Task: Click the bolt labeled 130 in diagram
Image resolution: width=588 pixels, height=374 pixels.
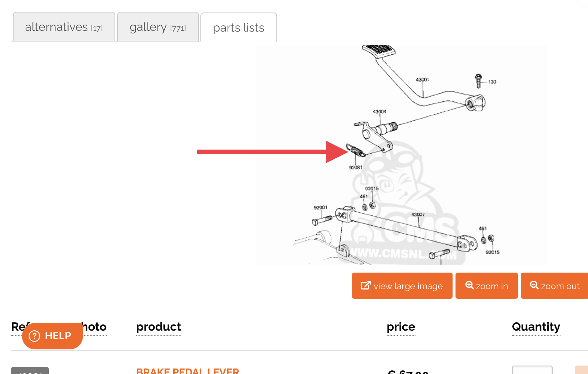Action: [478, 81]
